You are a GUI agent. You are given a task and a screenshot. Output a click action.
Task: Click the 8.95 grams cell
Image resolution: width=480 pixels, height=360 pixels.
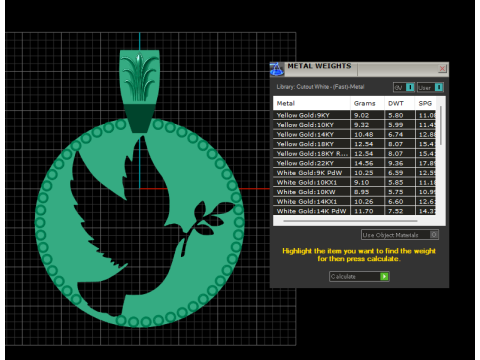coord(367,192)
